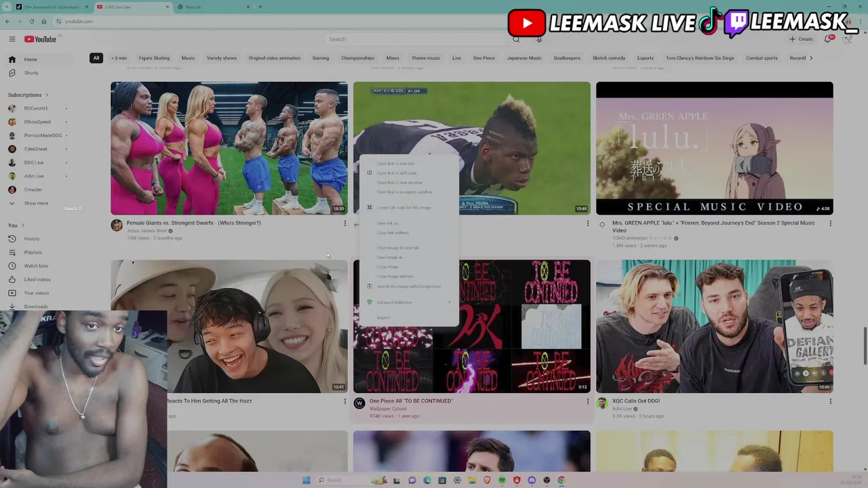
Task: Click the YouTube logo
Action: (x=41, y=39)
